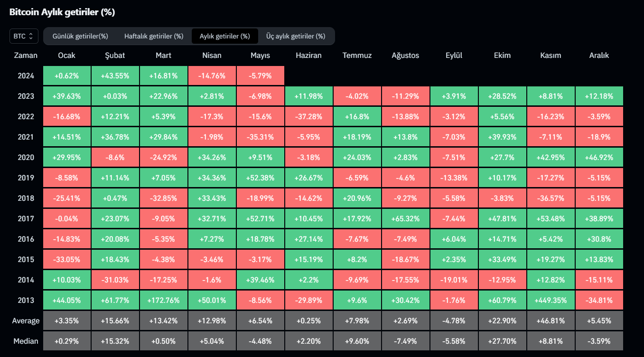Image resolution: width=644 pixels, height=357 pixels.
Task: Select the -33.05% Ocak 2015 cell
Action: [x=66, y=260]
